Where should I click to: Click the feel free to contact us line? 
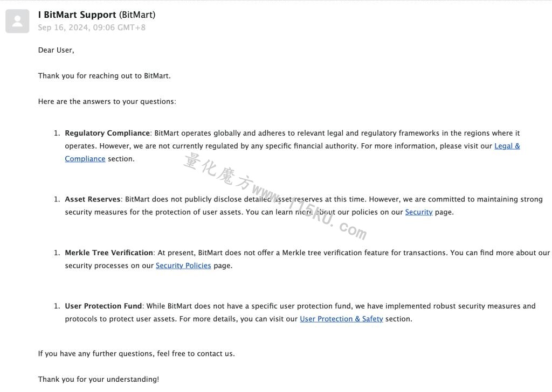click(136, 353)
